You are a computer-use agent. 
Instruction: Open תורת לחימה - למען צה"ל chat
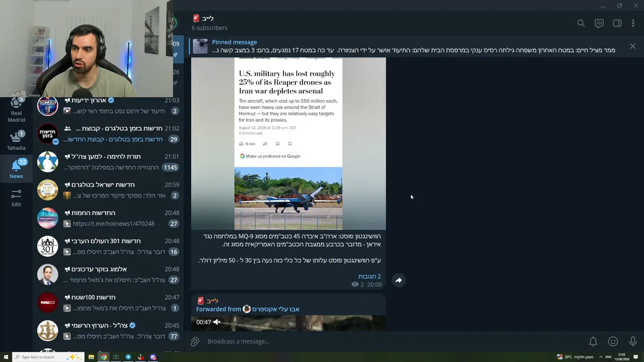pyautogui.click(x=108, y=162)
